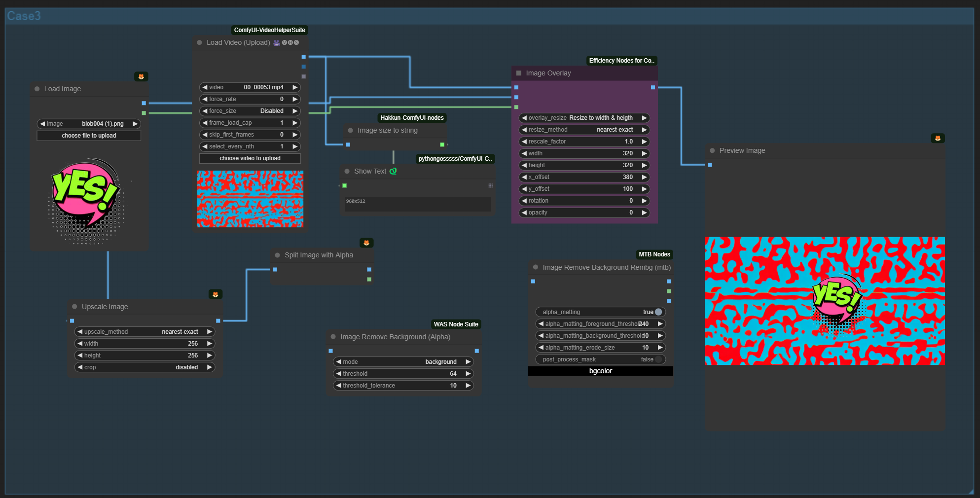
Task: Click the fox badge on Load Image node
Action: click(141, 76)
